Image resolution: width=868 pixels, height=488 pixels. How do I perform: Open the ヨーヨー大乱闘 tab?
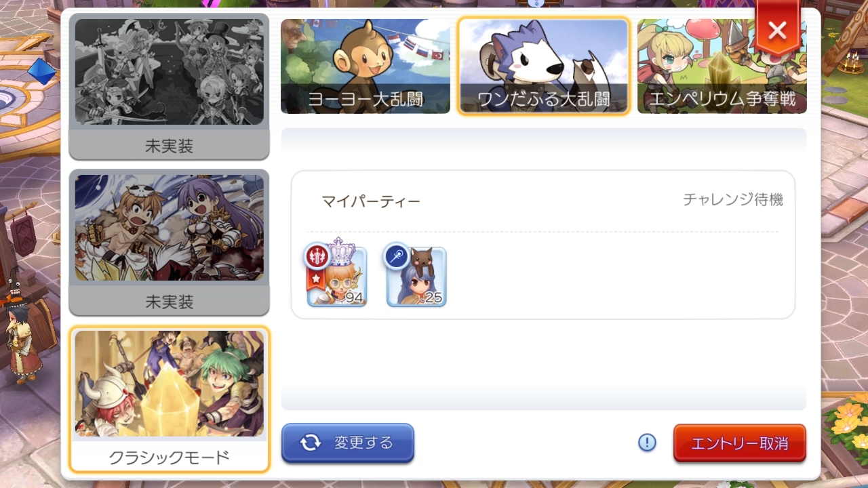pos(366,66)
